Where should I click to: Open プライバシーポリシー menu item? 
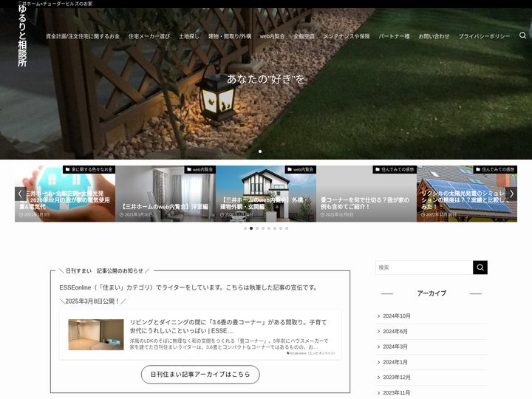coord(484,36)
